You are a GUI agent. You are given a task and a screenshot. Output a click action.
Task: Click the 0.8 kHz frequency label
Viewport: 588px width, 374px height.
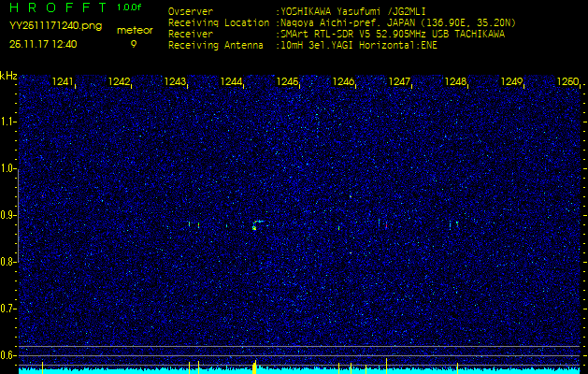[x=7, y=262]
